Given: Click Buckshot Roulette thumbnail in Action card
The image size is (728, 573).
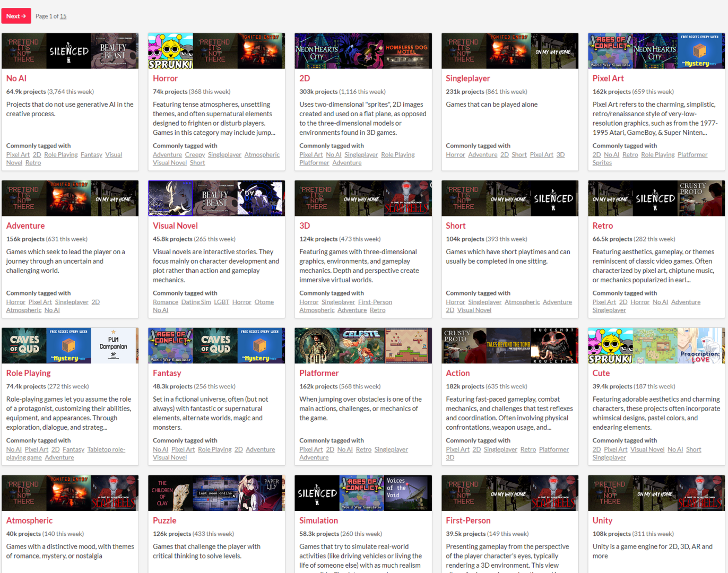Looking at the screenshot, I should [x=554, y=345].
